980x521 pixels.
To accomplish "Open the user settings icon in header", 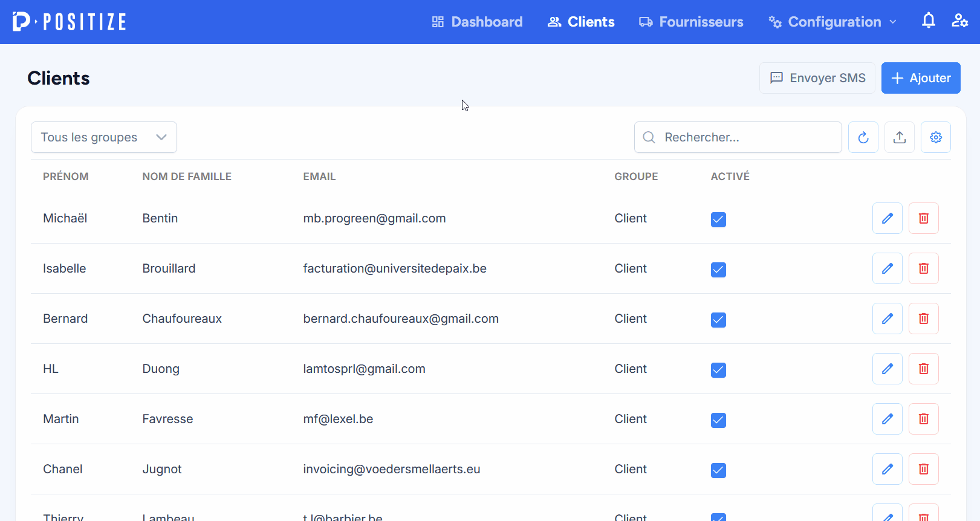I will tap(959, 21).
